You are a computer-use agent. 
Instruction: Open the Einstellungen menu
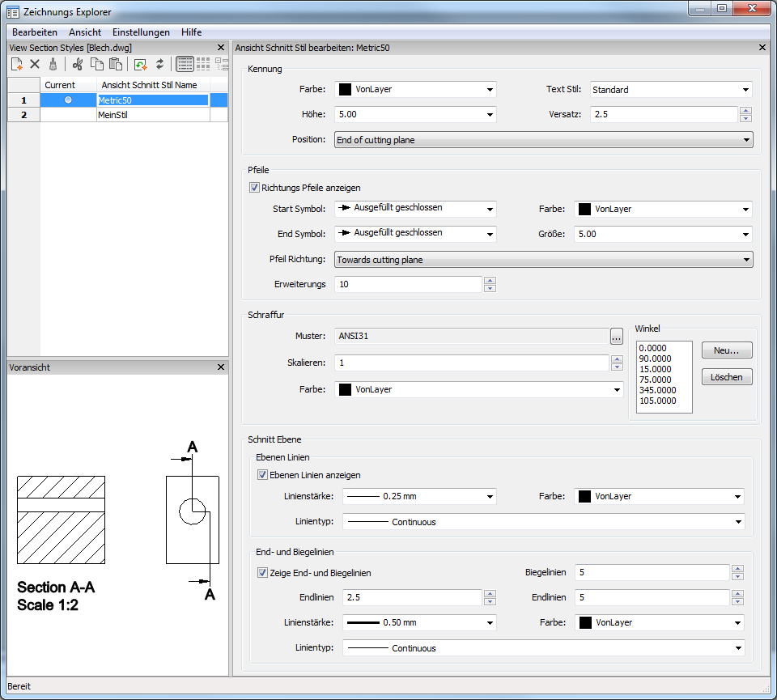coord(141,32)
